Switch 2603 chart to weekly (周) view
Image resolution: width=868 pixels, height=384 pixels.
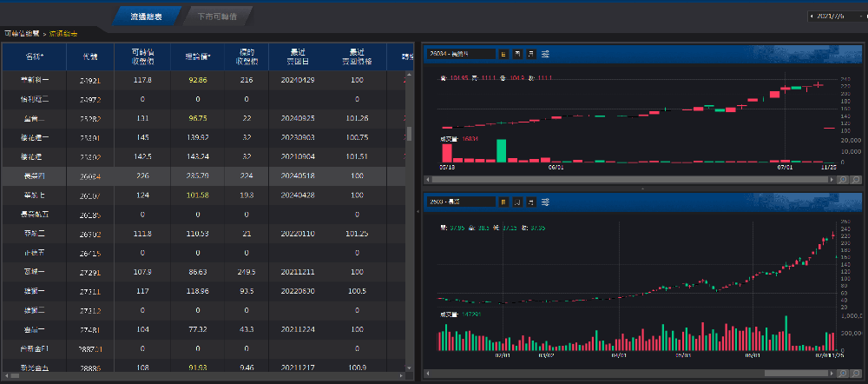(x=517, y=202)
